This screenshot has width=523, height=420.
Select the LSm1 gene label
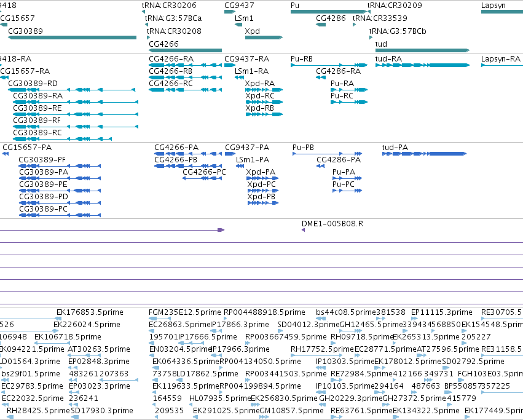[244, 18]
